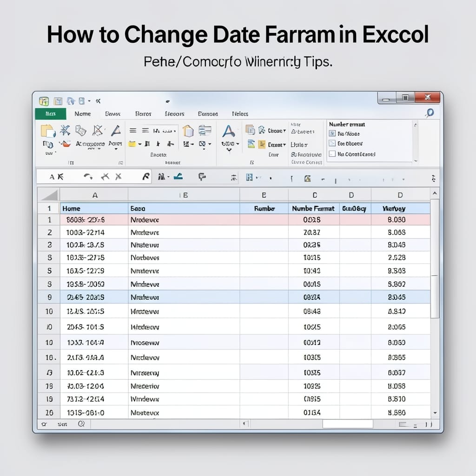Toggle the second item in the Number format panel
Viewport: 476px width, 476px height.
(332, 143)
